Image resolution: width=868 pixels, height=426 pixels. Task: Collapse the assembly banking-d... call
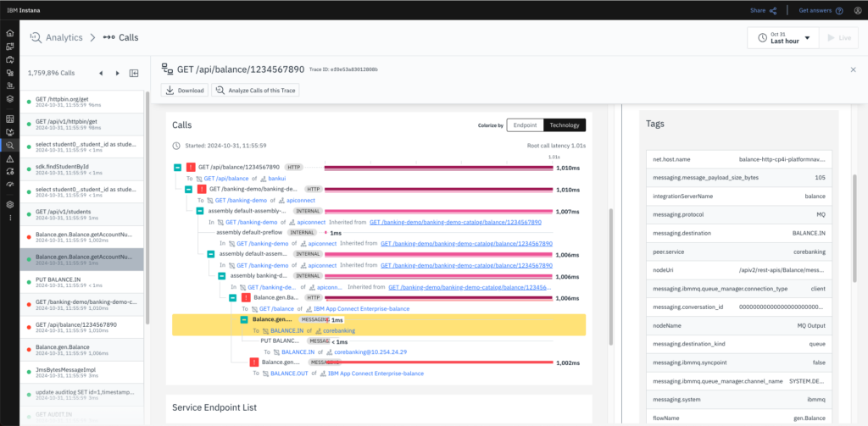pyautogui.click(x=222, y=275)
